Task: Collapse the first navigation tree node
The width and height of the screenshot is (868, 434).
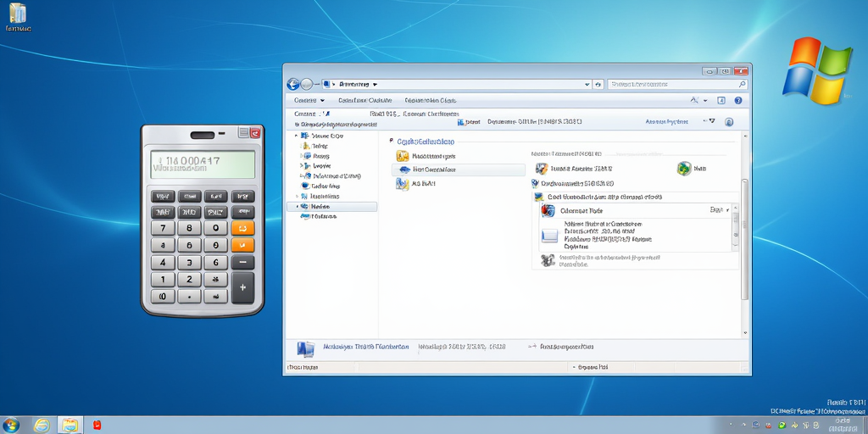Action: point(297,136)
